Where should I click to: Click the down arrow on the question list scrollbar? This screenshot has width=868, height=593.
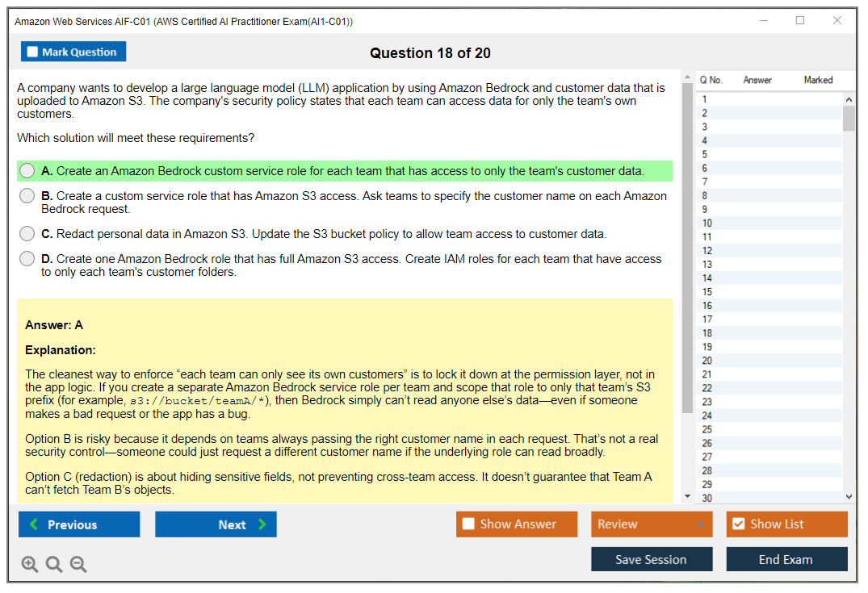[849, 496]
